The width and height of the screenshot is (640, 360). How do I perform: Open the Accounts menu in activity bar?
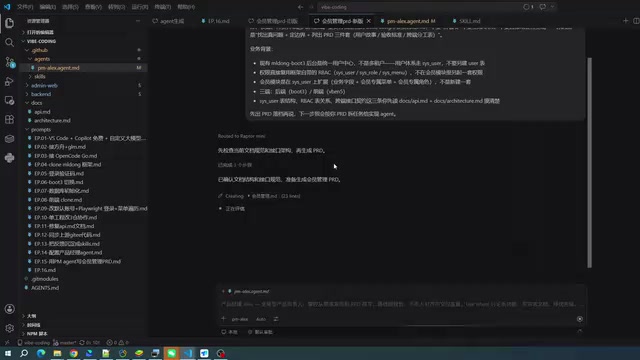coord(9,309)
